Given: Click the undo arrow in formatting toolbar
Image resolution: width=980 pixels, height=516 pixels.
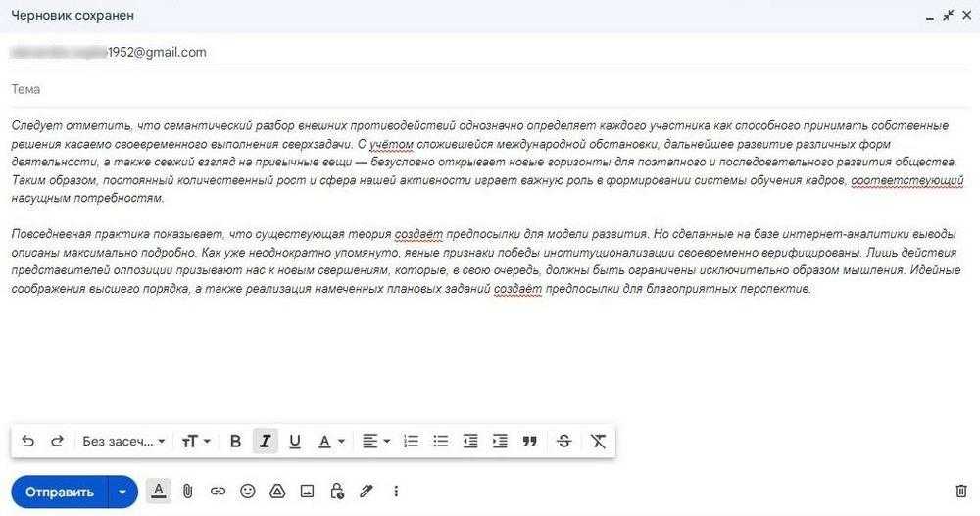Looking at the screenshot, I should click(x=27, y=442).
